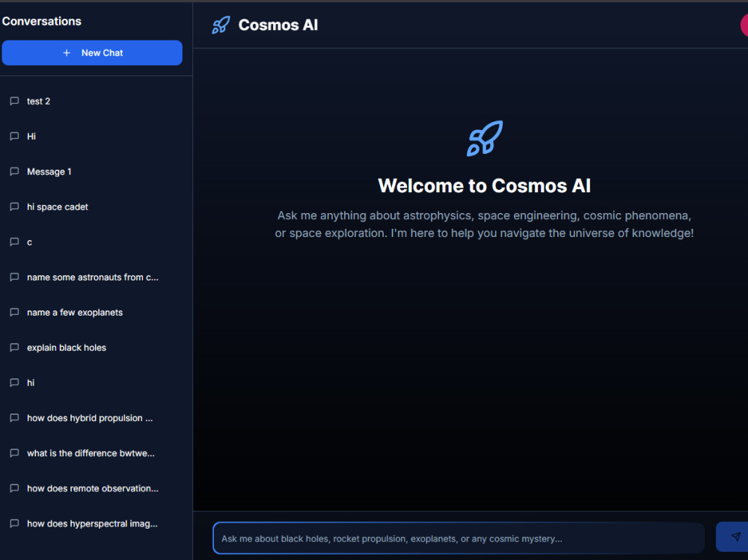748x560 pixels.
Task: Open the conversation titled 'c'
Action: (x=92, y=242)
